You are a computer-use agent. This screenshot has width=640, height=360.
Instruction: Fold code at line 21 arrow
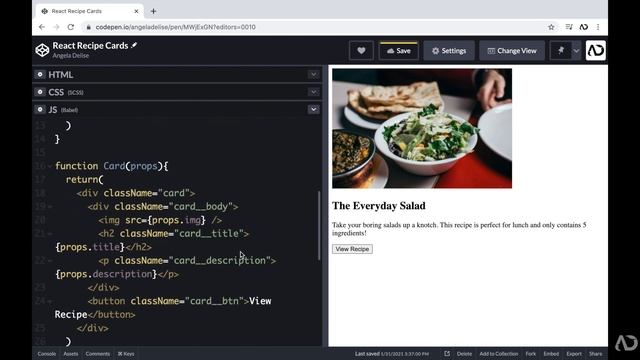click(50, 233)
